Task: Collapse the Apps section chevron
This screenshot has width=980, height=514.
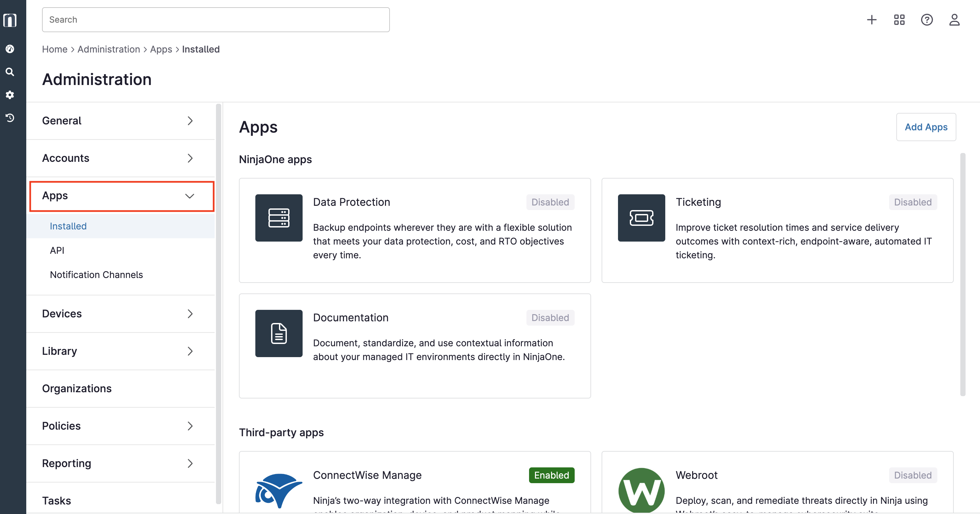Action: tap(189, 196)
